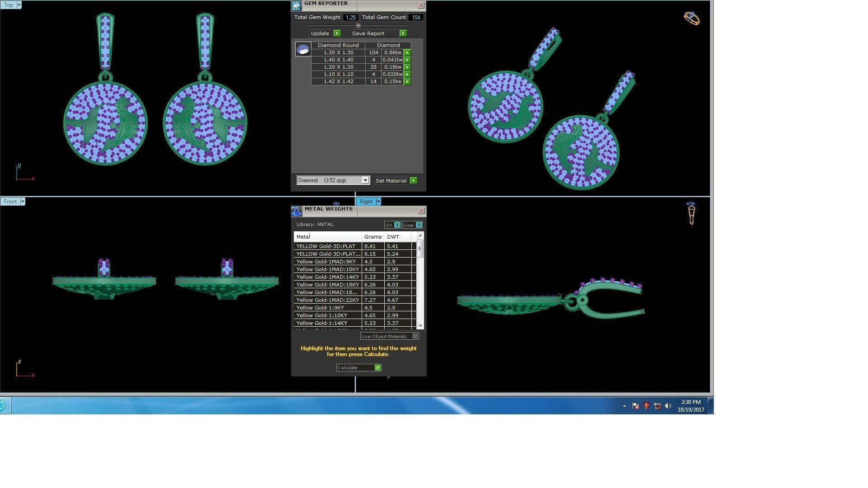The width and height of the screenshot is (868, 488).
Task: Click the Gem Reporter panel icon
Action: pyautogui.click(x=296, y=5)
